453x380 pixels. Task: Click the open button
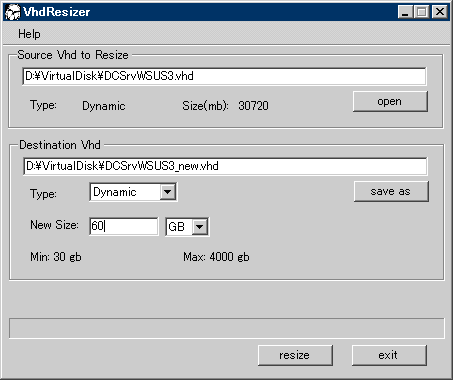pyautogui.click(x=390, y=101)
